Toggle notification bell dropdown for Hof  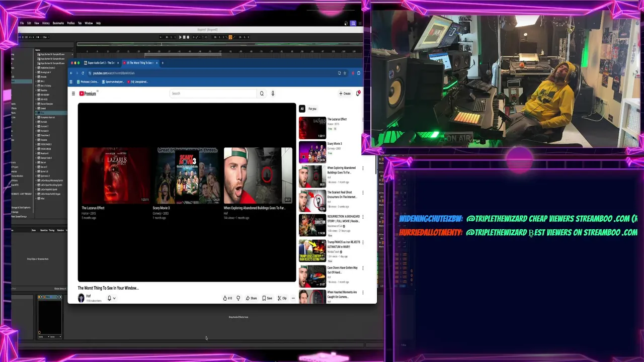(x=111, y=298)
